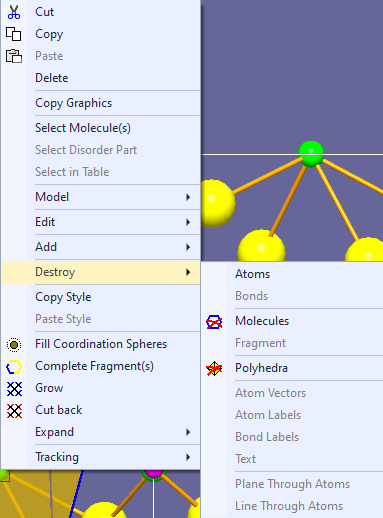Viewport: 383px width, 518px height.
Task: Click the Atom Labels submenu entry
Action: tap(292, 415)
